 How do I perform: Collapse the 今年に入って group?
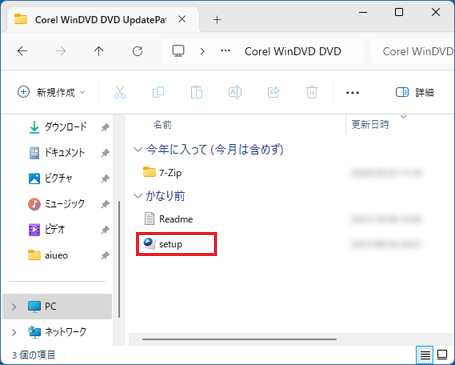click(x=138, y=149)
